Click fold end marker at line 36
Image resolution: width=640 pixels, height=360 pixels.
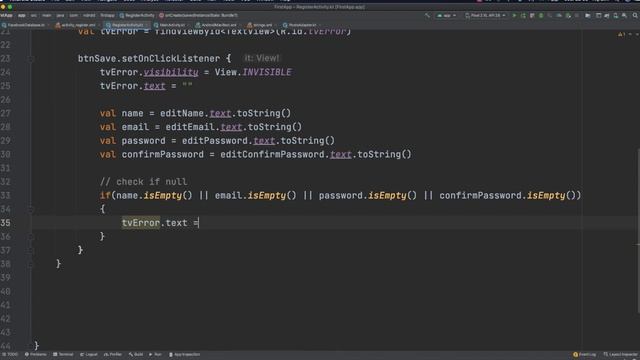31,236
